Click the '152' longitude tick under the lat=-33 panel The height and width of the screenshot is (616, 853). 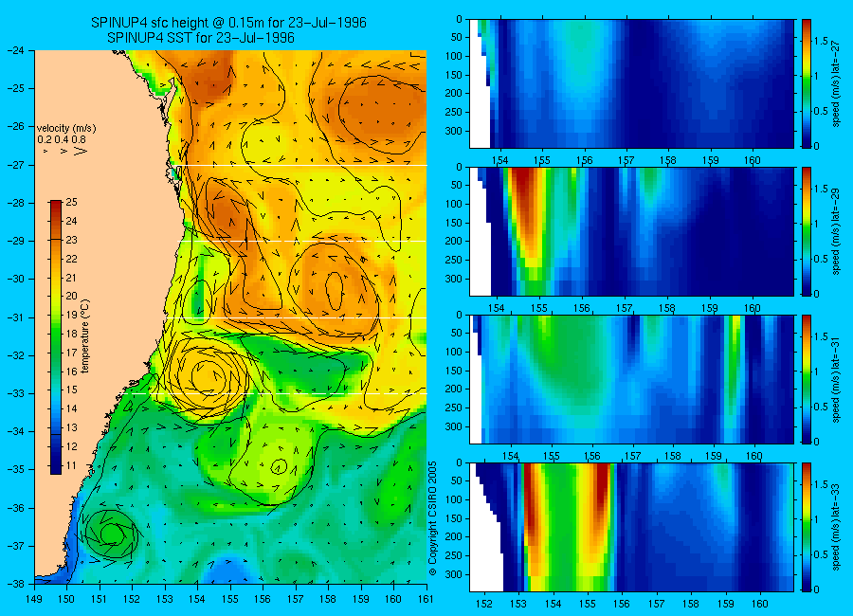483,604
